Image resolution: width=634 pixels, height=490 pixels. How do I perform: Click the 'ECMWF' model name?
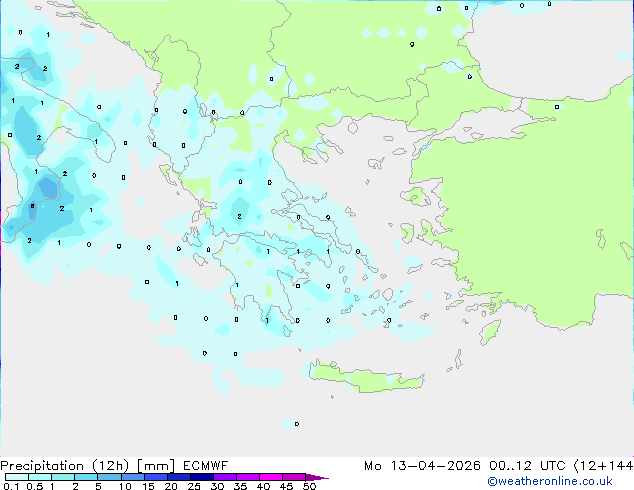(x=205, y=466)
